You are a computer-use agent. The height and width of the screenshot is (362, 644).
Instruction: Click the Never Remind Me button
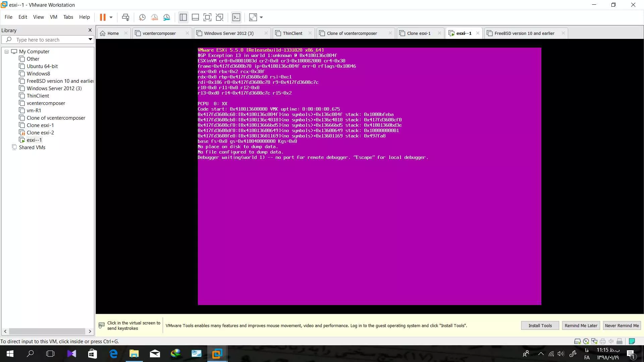(x=622, y=325)
